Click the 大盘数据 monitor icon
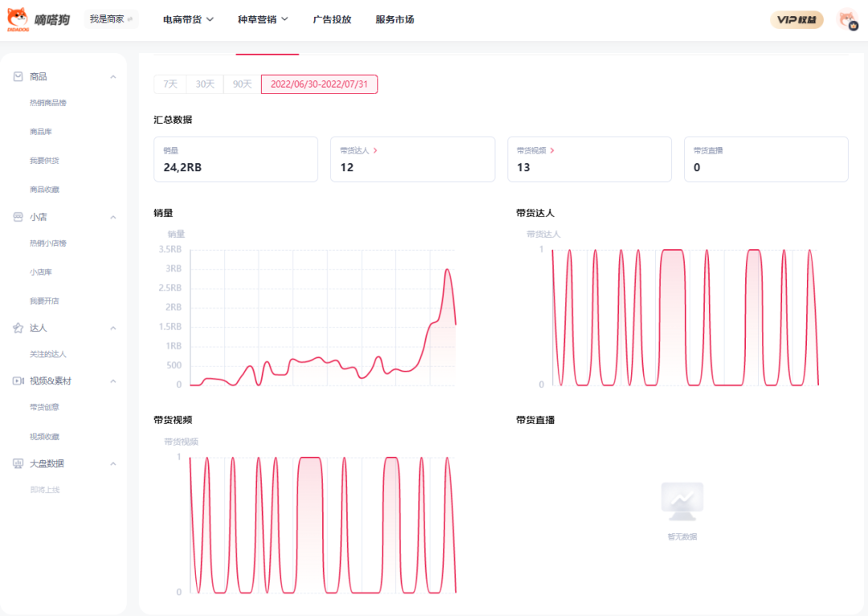Viewport: 868px width, 616px height. tap(18, 464)
